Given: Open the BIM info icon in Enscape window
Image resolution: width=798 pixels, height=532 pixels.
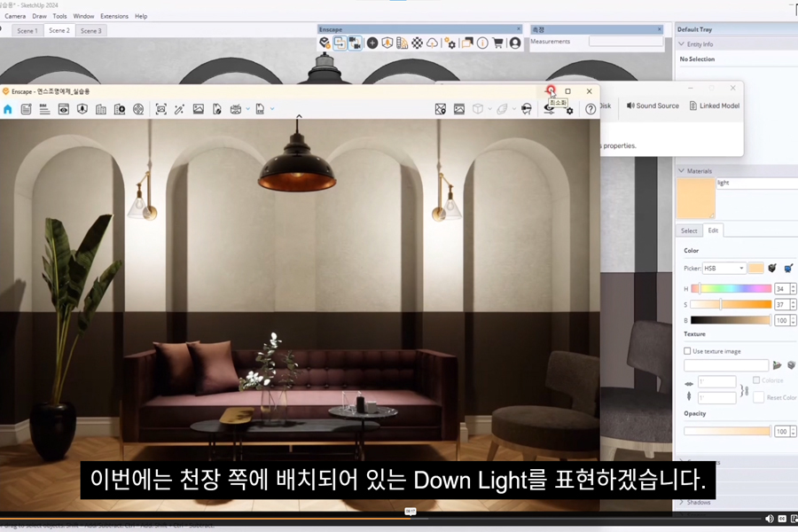Looking at the screenshot, I should 45,109.
